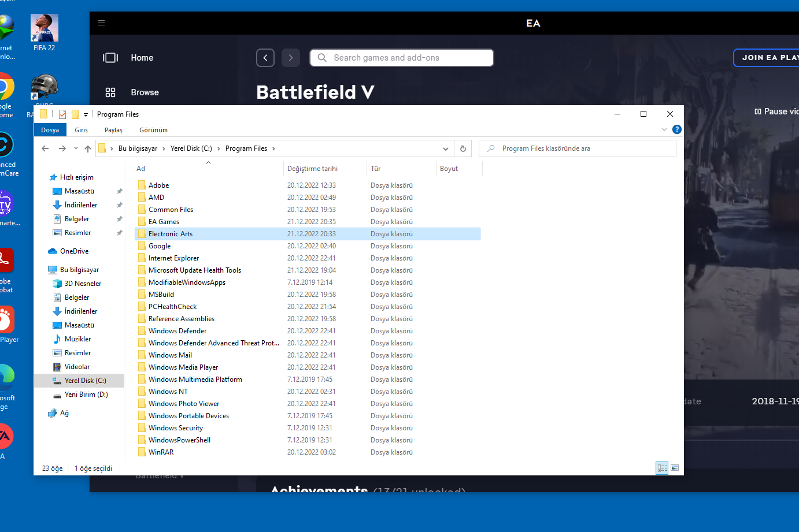
Task: Switch to the Giriş ribbon tab
Action: pos(82,130)
